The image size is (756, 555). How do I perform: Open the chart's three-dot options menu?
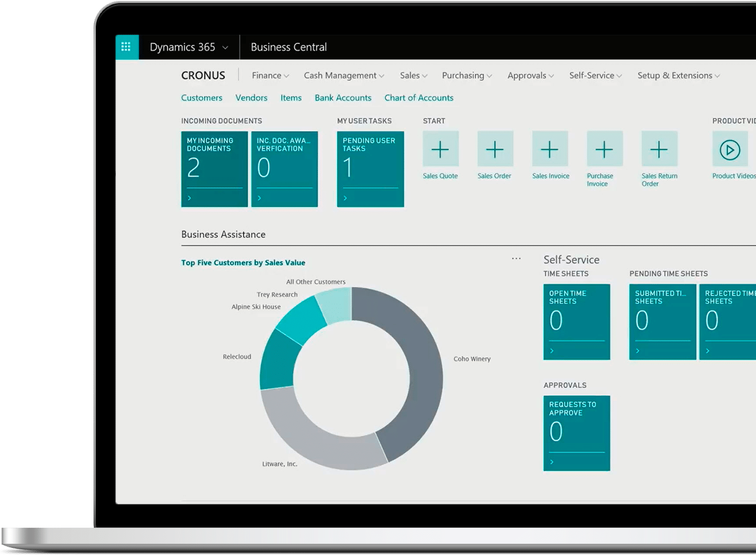516,258
